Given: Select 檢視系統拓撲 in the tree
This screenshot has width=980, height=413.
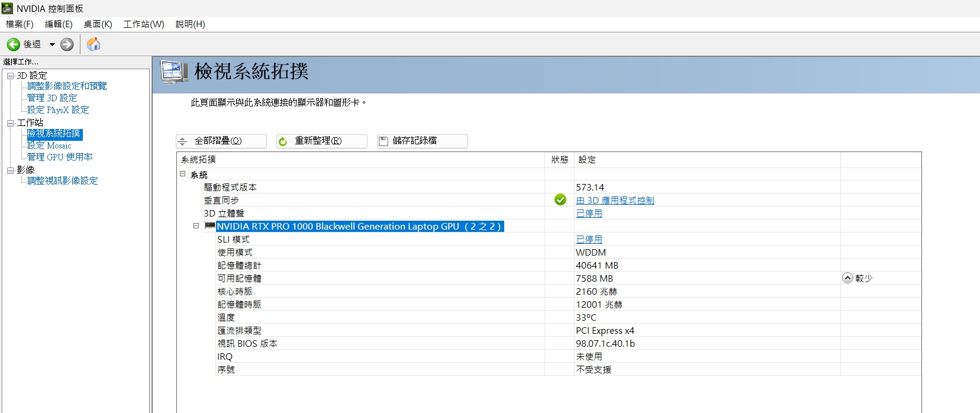Looking at the screenshot, I should point(54,134).
